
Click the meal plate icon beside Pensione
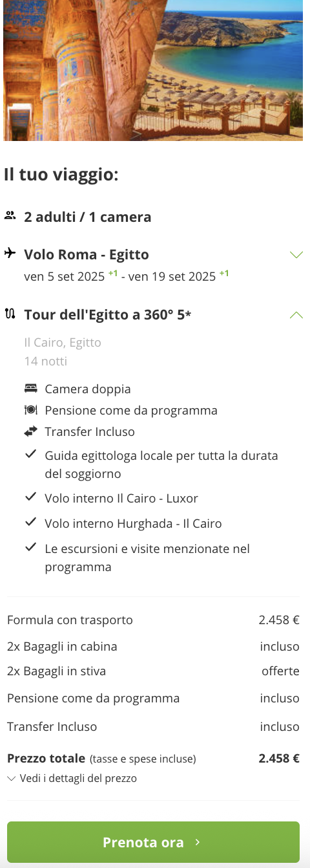[31, 410]
